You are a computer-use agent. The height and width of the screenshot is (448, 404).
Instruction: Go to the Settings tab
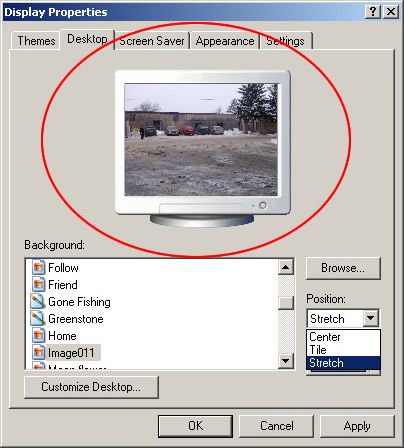tap(286, 41)
